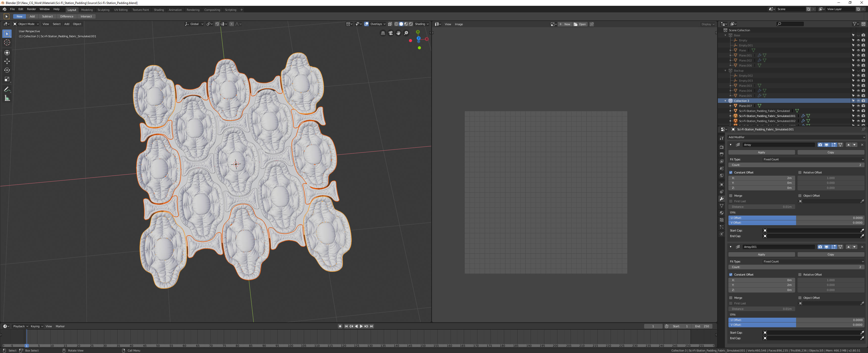Image resolution: width=868 pixels, height=353 pixels.
Task: Open the Shading options dropdown
Action: (422, 24)
